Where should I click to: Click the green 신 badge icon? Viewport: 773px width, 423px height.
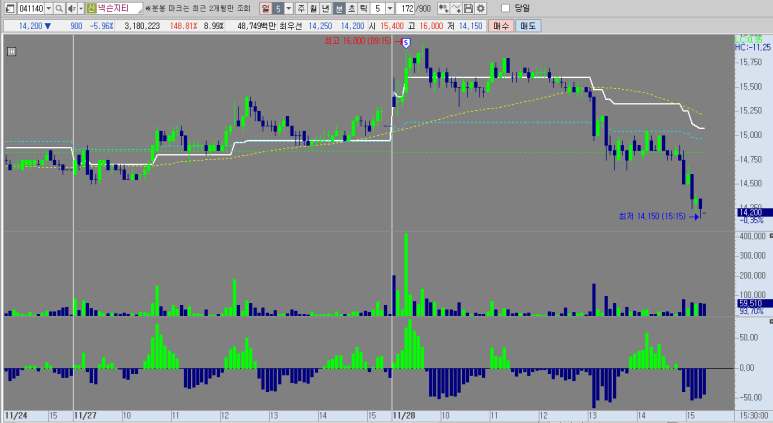click(x=91, y=8)
